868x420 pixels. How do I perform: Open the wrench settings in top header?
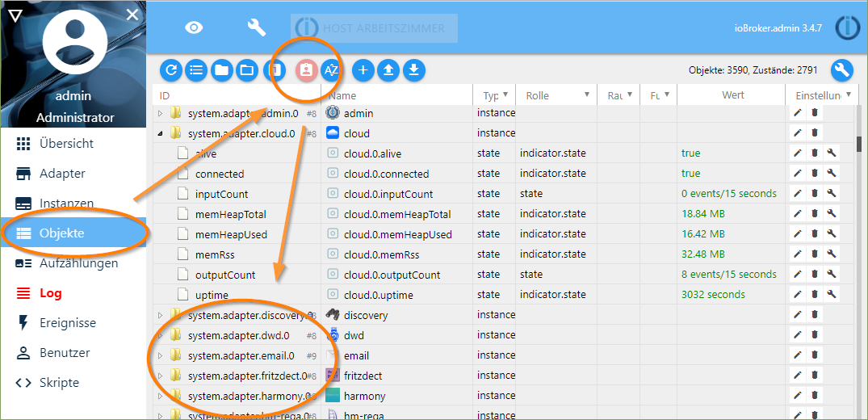257,27
